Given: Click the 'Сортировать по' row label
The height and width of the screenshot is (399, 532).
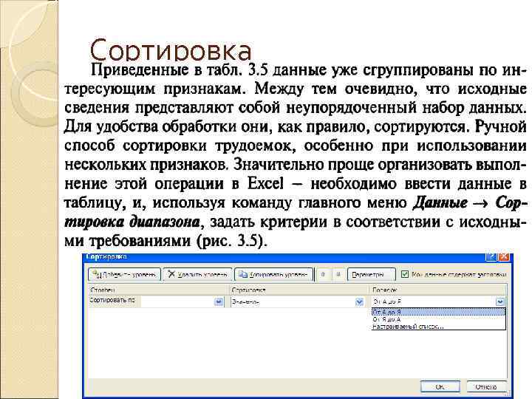Looking at the screenshot, I should [x=112, y=300].
